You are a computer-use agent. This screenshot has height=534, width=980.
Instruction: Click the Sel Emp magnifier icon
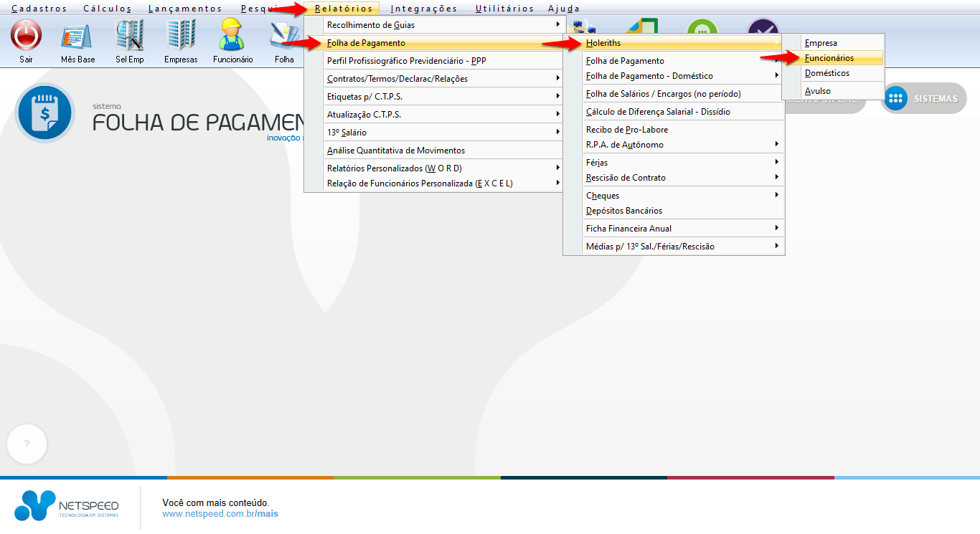pyautogui.click(x=130, y=35)
